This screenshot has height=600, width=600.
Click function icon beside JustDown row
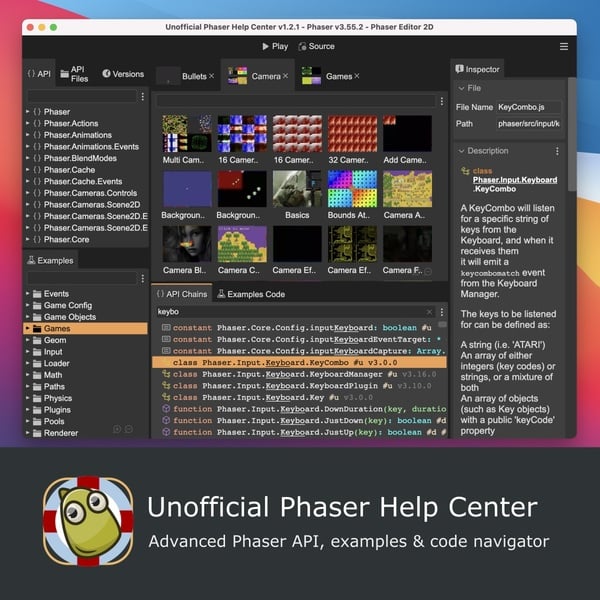point(166,420)
